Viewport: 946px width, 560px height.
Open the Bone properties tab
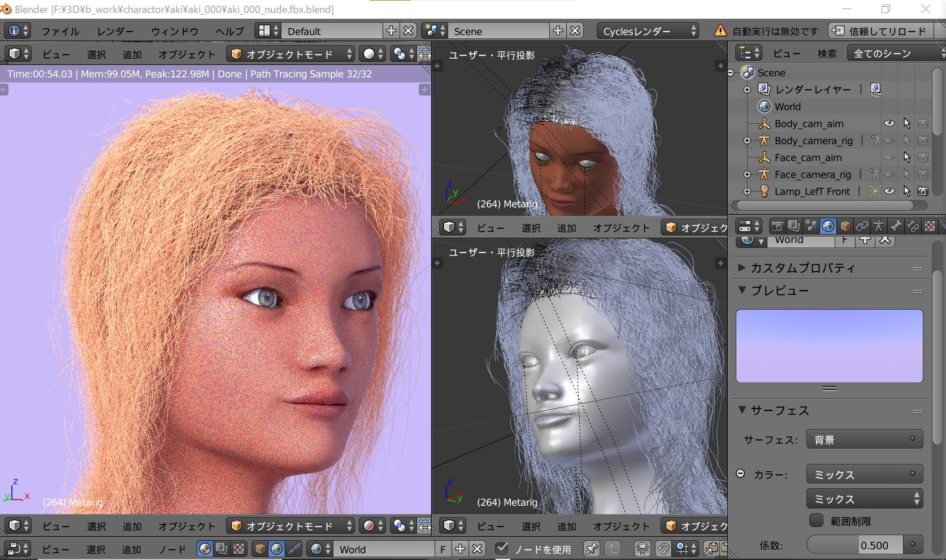pyautogui.click(x=896, y=227)
